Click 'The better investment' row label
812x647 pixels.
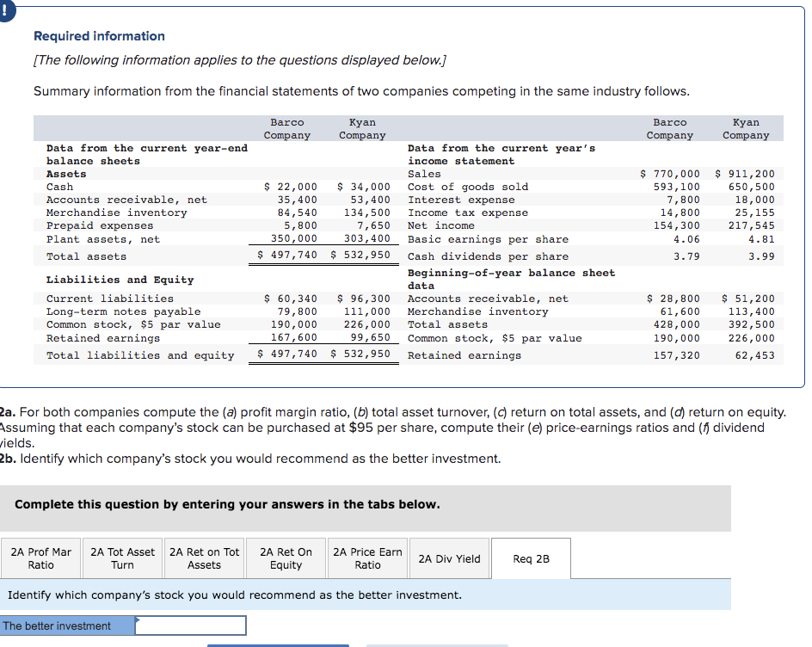pyautogui.click(x=57, y=625)
